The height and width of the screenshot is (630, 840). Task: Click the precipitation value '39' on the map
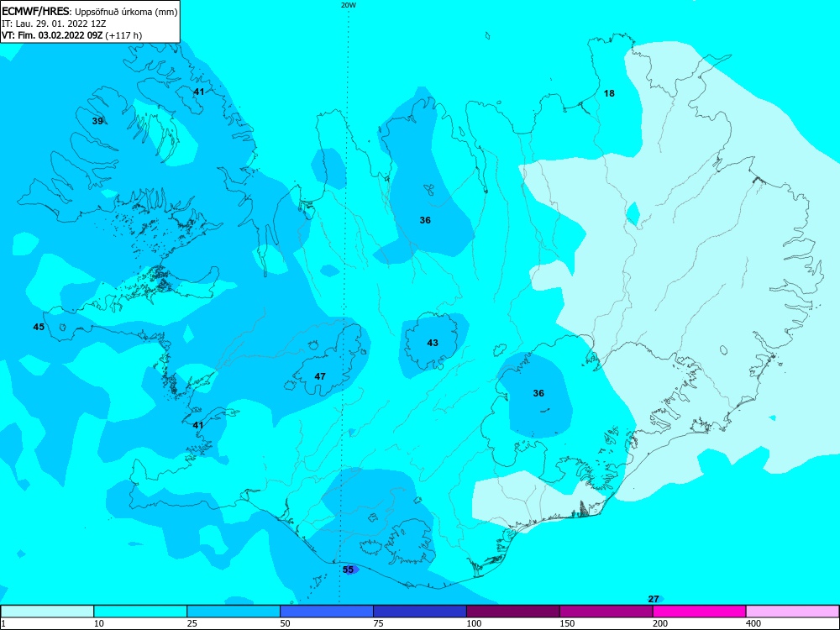pyautogui.click(x=97, y=121)
